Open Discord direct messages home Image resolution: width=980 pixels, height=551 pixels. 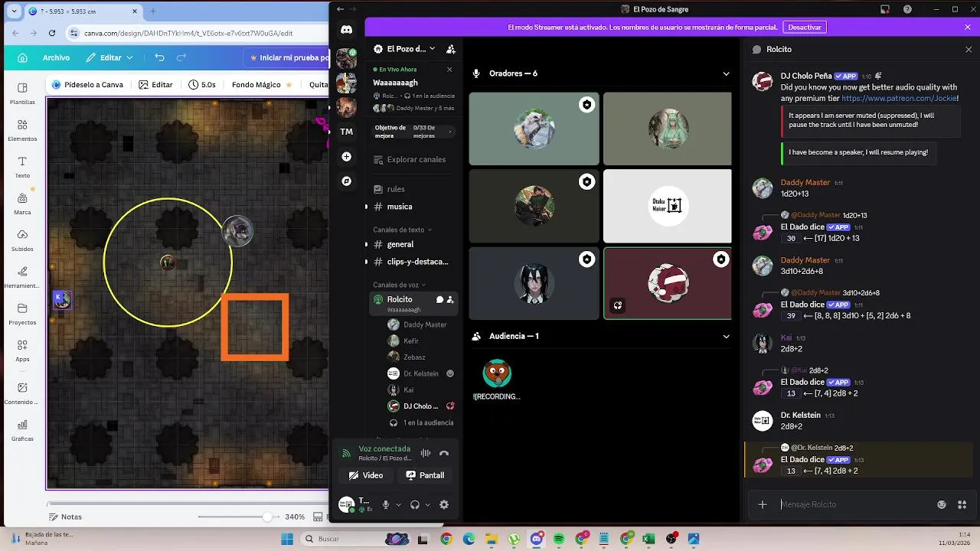coord(346,30)
